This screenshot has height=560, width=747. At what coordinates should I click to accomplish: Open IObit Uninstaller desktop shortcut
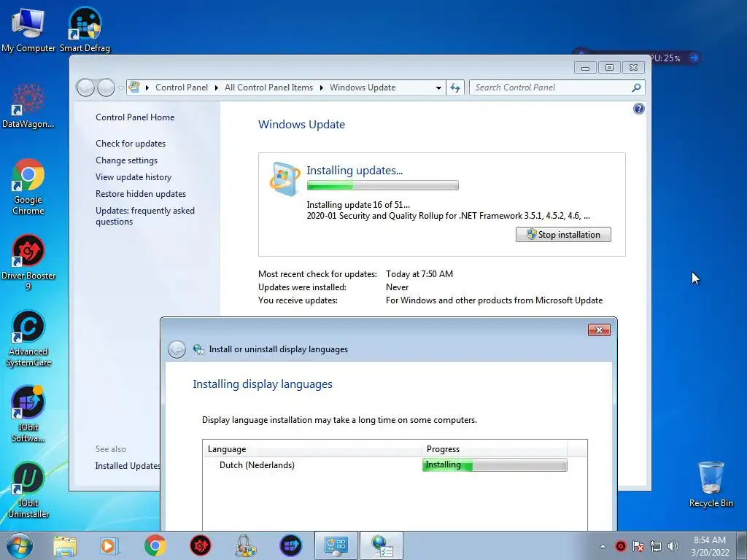(x=28, y=490)
